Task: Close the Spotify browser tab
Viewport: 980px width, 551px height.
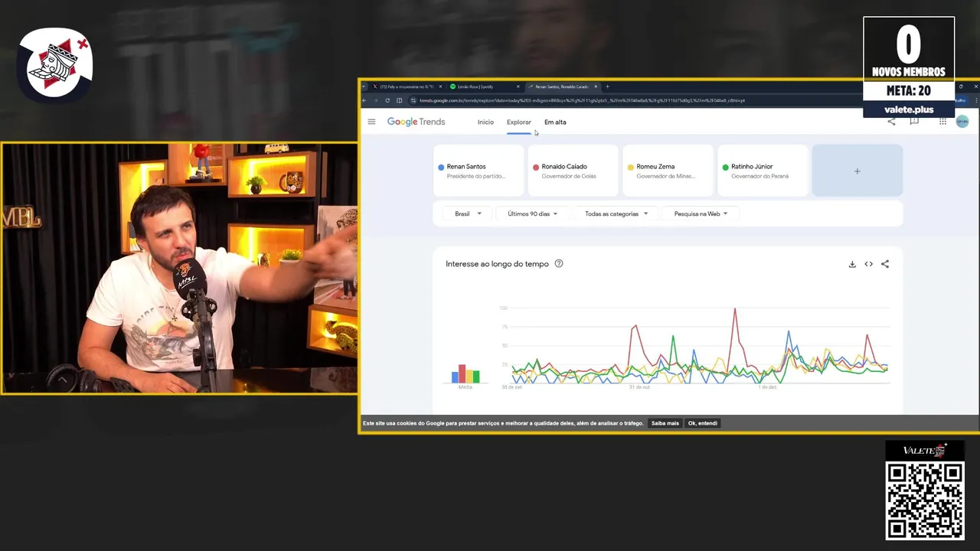Action: point(518,86)
